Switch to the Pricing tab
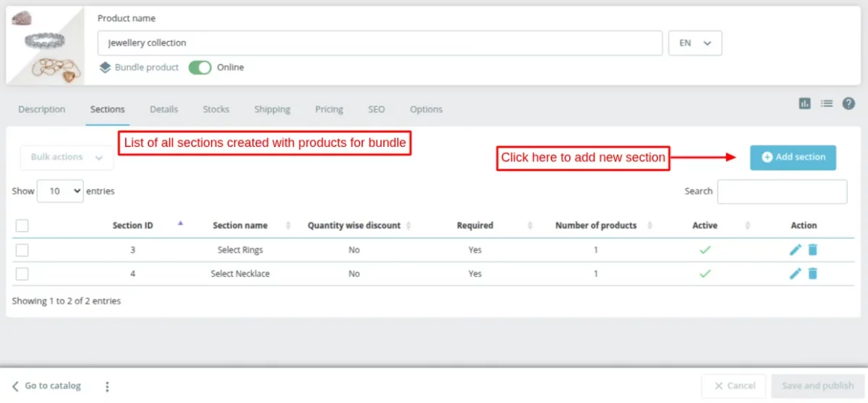868x403 pixels. (329, 109)
